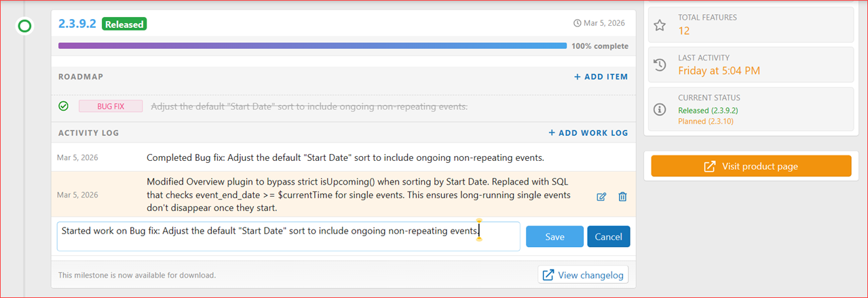Click the 100% complete progress bar
Screen dimensions: 868x298
pyautogui.click(x=312, y=46)
